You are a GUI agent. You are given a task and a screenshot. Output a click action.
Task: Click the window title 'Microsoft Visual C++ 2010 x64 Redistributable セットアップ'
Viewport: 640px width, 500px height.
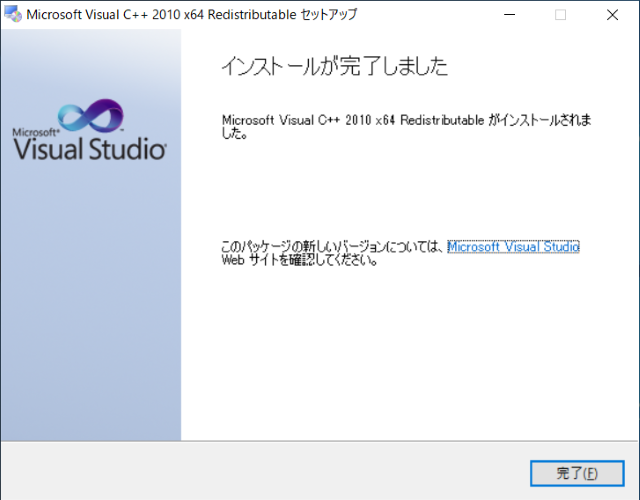pos(191,14)
